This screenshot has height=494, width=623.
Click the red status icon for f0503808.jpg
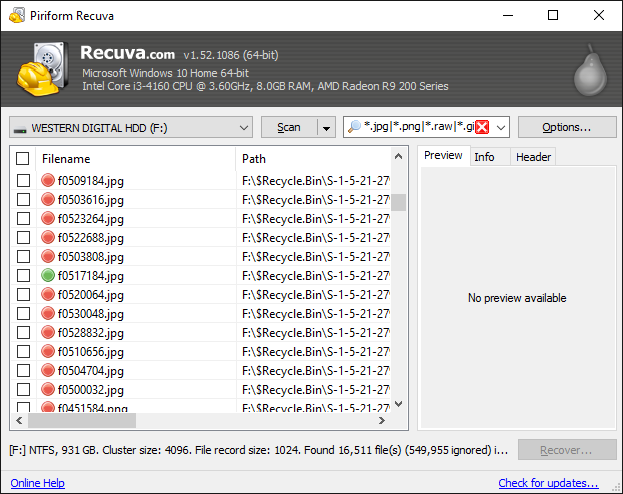48,256
